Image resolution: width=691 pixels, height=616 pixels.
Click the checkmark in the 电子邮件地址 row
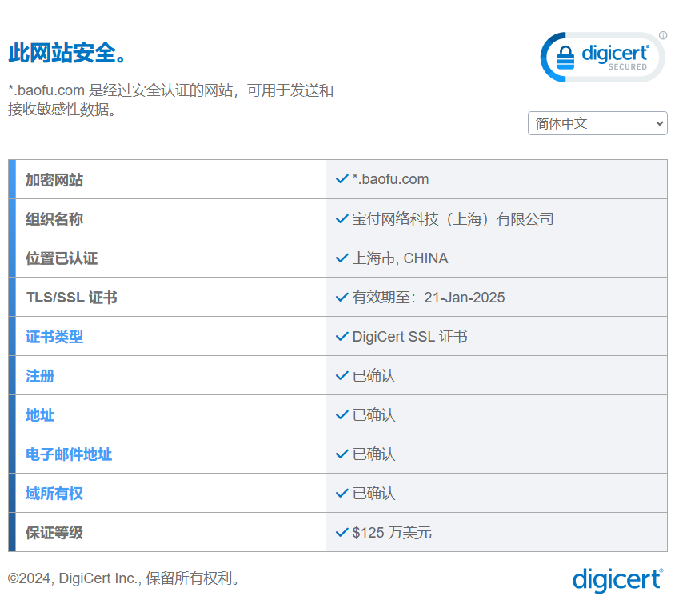pos(342,454)
